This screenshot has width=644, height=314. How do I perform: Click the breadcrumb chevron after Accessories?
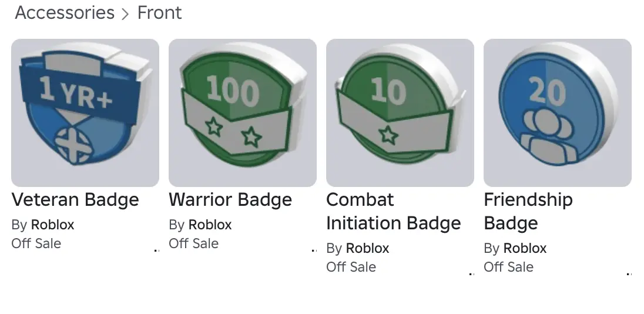click(x=125, y=14)
